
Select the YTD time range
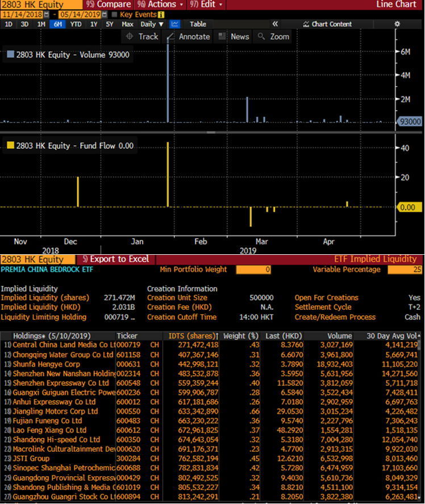pyautogui.click(x=76, y=24)
